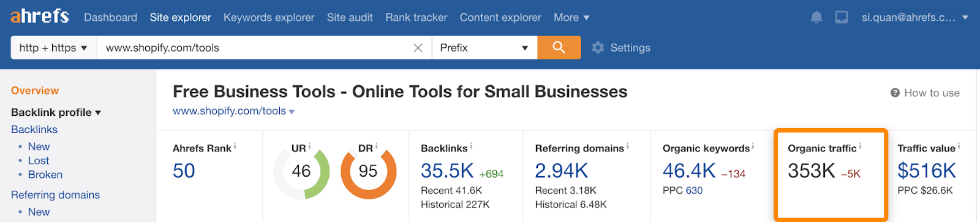Click the Settings label

click(630, 48)
